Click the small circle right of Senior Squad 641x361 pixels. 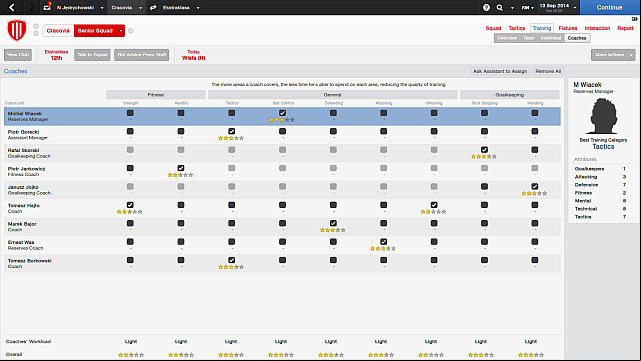click(x=131, y=31)
